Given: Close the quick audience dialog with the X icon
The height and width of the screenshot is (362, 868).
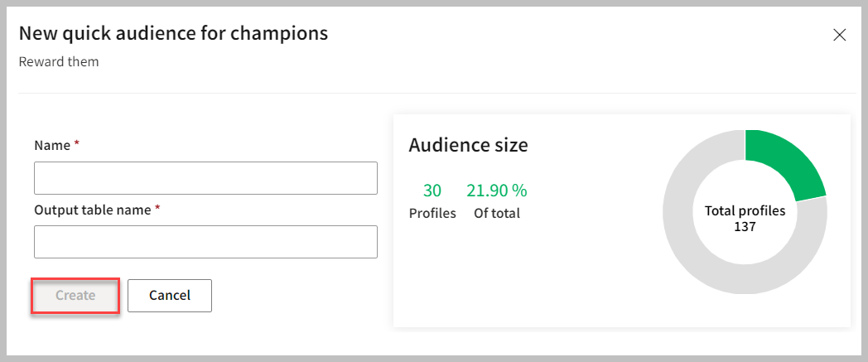Looking at the screenshot, I should coord(839,35).
